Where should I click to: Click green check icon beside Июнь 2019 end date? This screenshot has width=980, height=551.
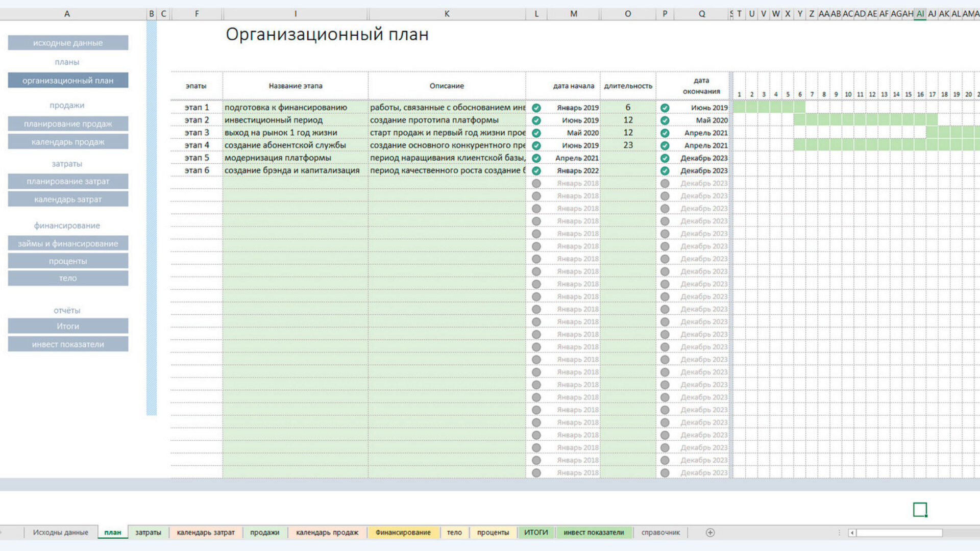665,108
